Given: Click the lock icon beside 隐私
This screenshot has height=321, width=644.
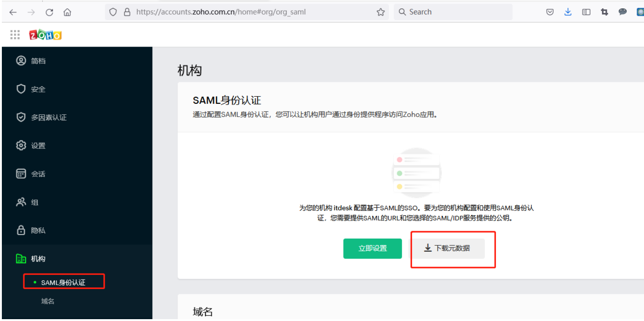Looking at the screenshot, I should [21, 230].
